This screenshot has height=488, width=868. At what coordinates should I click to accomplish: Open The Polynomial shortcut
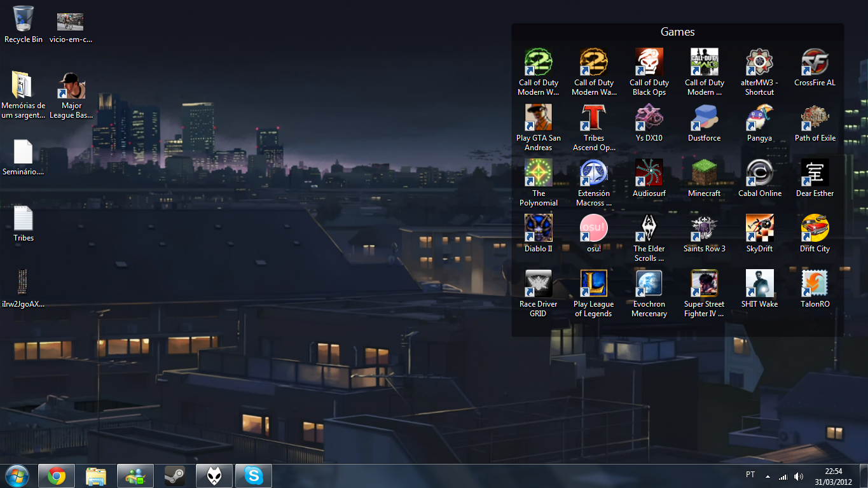click(x=538, y=173)
